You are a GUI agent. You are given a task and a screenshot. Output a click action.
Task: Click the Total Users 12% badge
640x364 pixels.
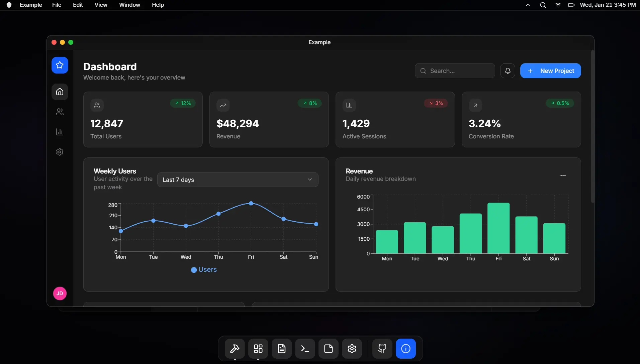[182, 103]
